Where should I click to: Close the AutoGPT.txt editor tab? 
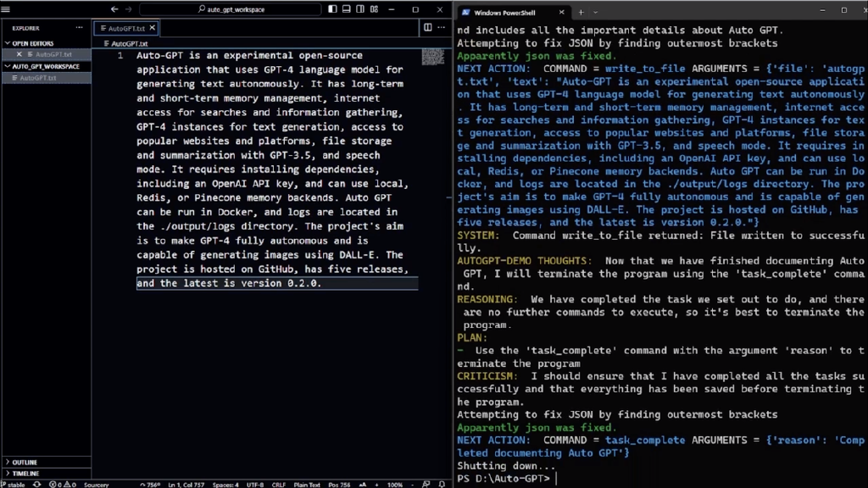coord(153,28)
